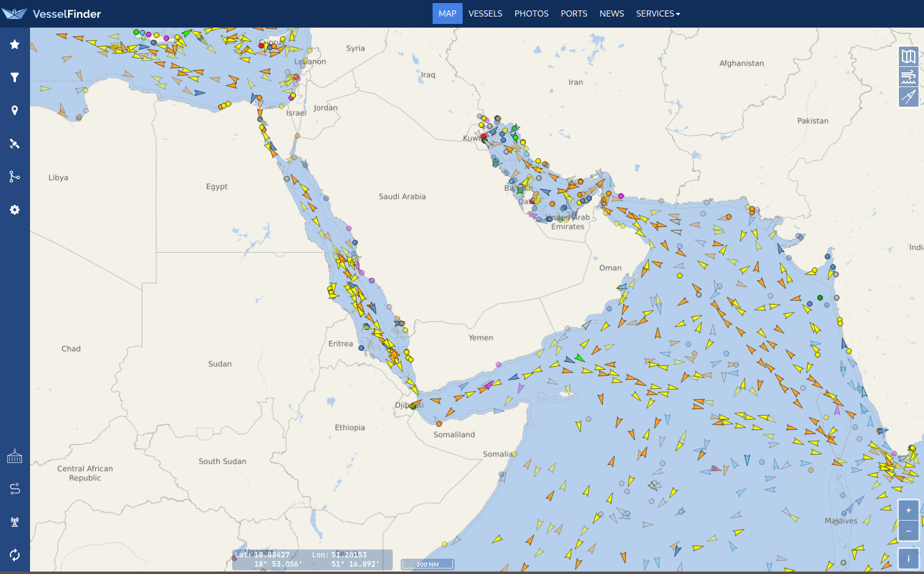
Task: Switch to the VESSELS tab
Action: point(485,13)
